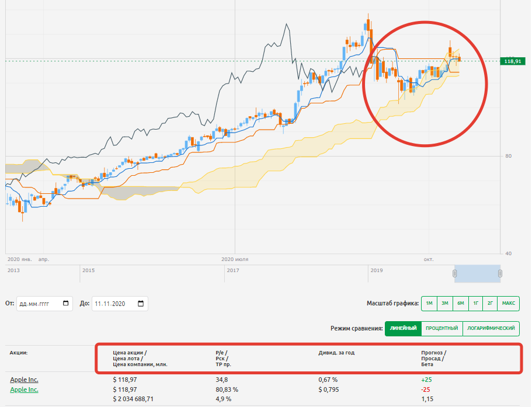Image resolution: width=532 pixels, height=407 pixels.
Task: Jump to 2017 on the timeline navigator
Action: click(232, 270)
